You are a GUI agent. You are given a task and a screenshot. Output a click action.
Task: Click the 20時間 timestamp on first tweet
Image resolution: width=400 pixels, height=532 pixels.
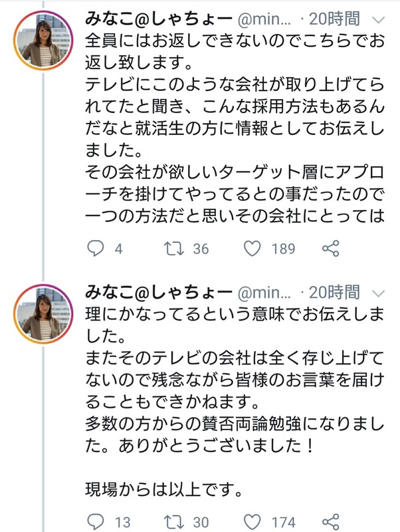click(334, 19)
